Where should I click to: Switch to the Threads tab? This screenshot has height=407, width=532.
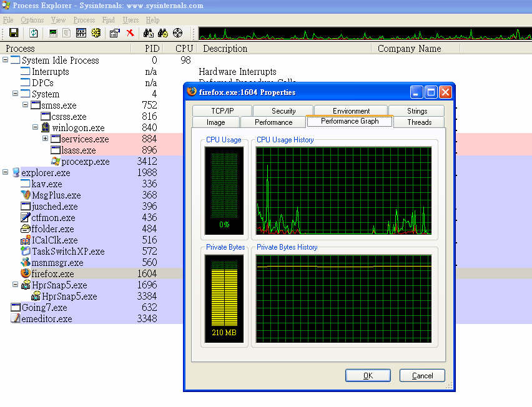(x=419, y=122)
